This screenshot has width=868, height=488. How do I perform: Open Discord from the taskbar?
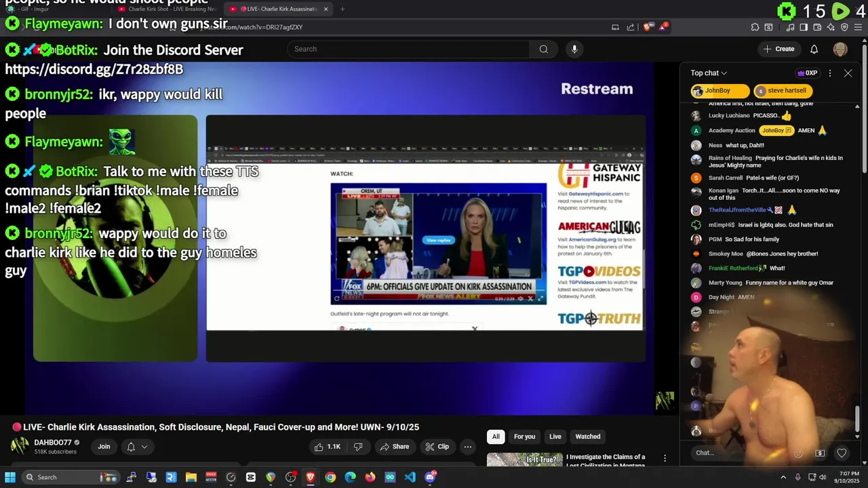click(430, 477)
